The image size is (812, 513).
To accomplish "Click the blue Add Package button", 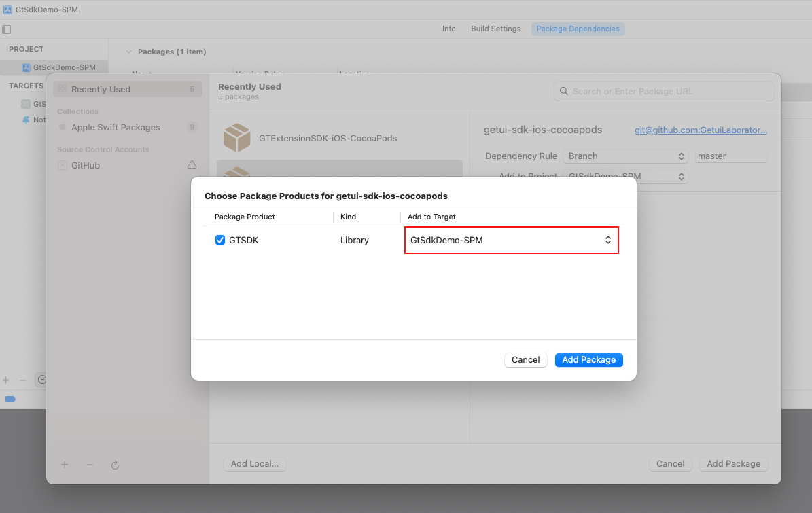I will pyautogui.click(x=589, y=359).
